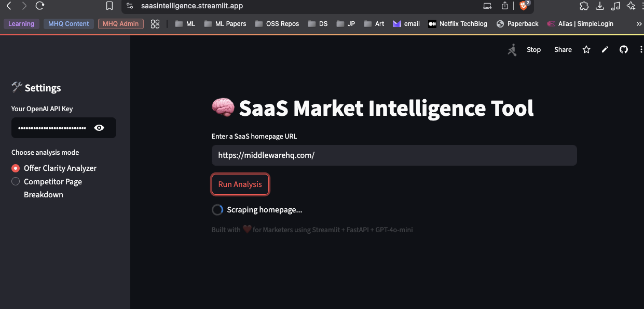Open the ML bookmarks folder
The width and height of the screenshot is (644, 309).
(x=185, y=24)
